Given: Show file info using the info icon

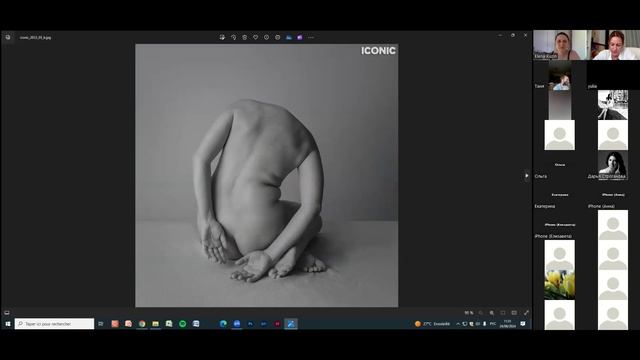Looking at the screenshot, I should point(267,37).
